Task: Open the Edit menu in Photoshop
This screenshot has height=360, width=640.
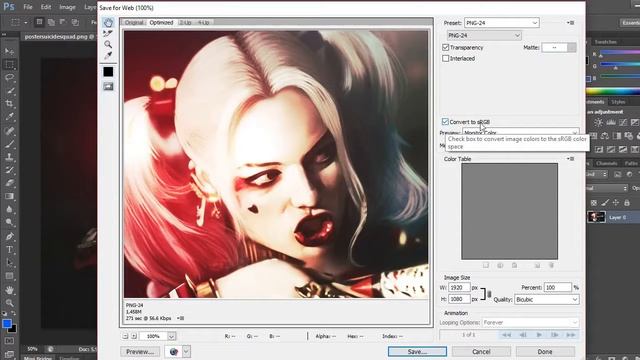Action: click(x=46, y=7)
